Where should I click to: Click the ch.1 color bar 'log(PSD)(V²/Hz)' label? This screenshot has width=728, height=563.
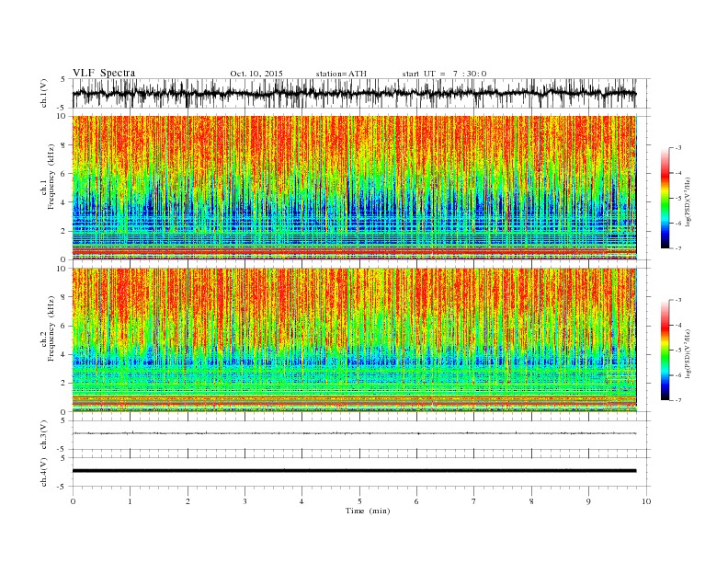pyautogui.click(x=688, y=201)
